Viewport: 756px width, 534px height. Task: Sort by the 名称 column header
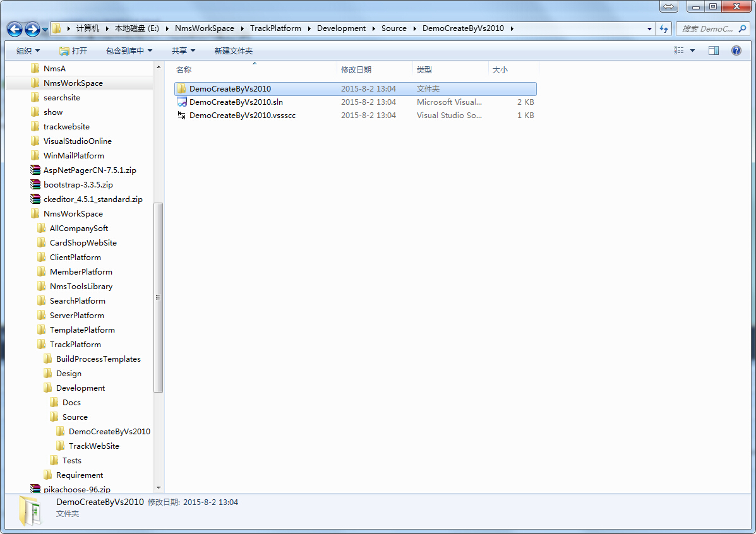pyautogui.click(x=255, y=70)
